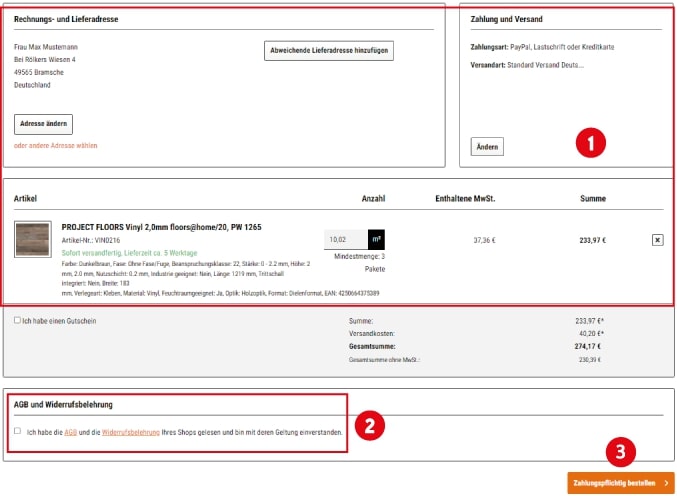Click 'Ändern' under Zahlung und Versand
Image resolution: width=677 pixels, height=496 pixels.
pos(487,147)
